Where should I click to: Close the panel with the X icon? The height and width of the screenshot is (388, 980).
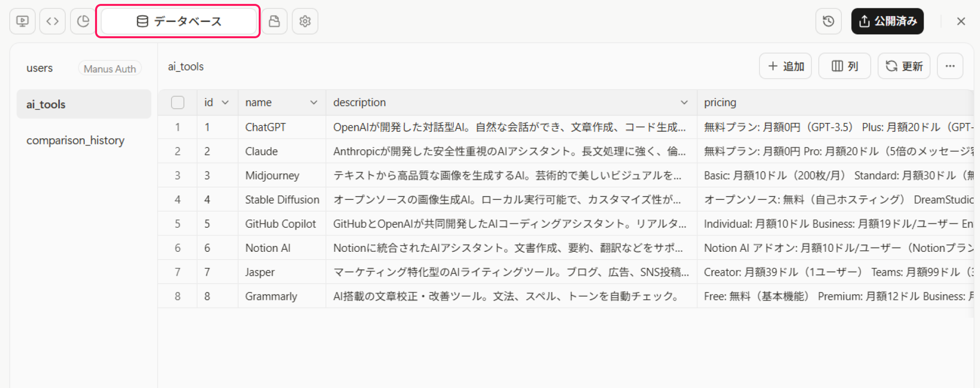tap(961, 21)
